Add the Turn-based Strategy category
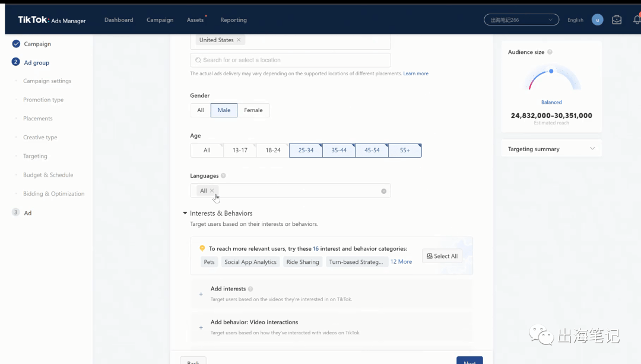The height and width of the screenshot is (364, 641). coord(356,262)
